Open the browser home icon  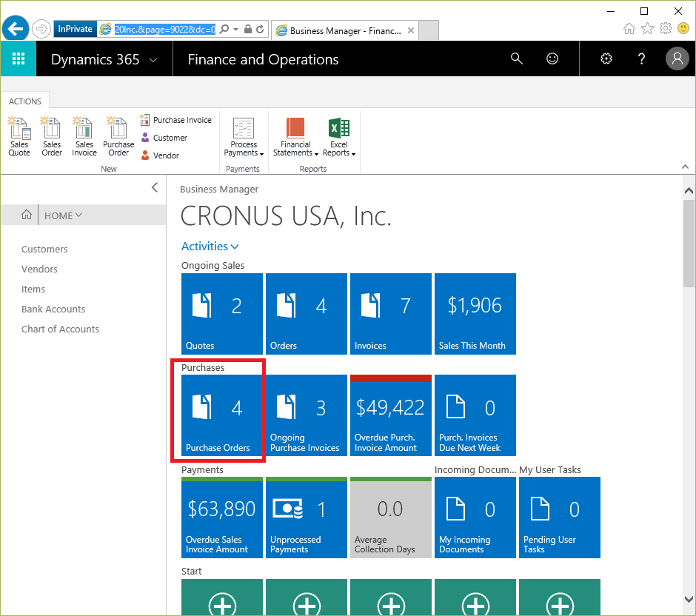tap(629, 29)
